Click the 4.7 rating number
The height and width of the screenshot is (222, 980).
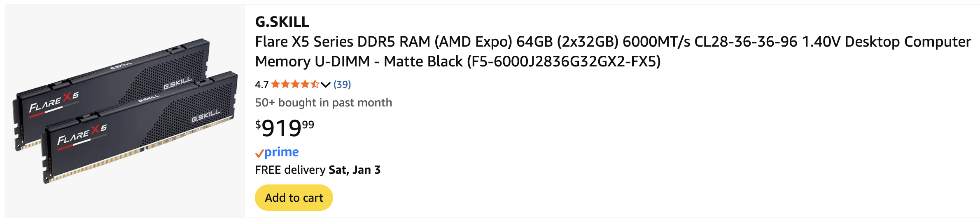[x=261, y=85]
